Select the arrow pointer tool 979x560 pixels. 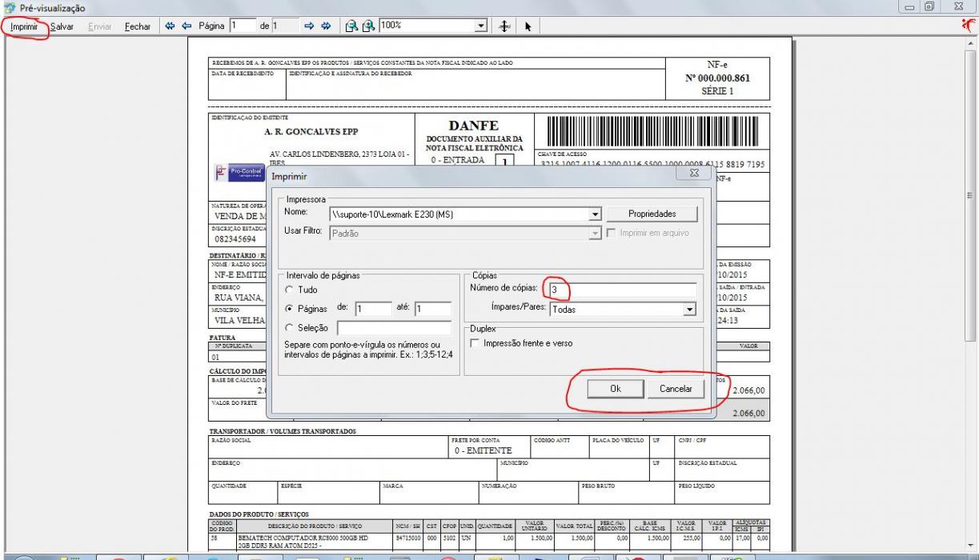[528, 26]
